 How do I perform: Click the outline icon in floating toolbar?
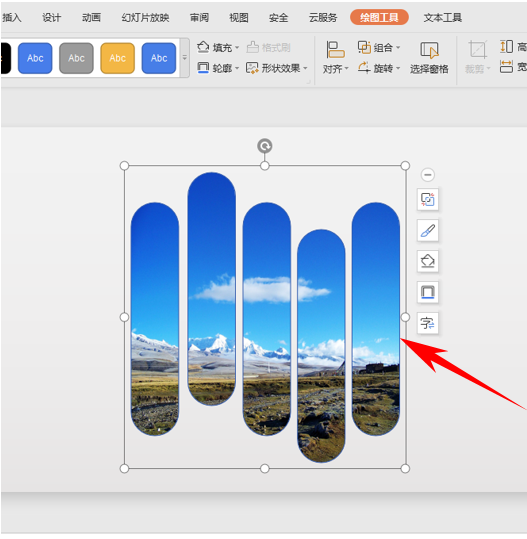428,292
